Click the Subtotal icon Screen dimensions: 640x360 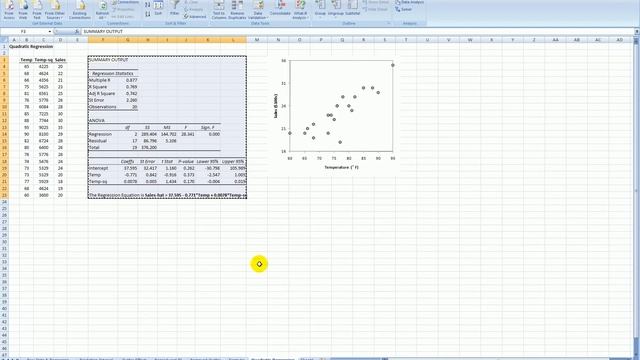353,9
